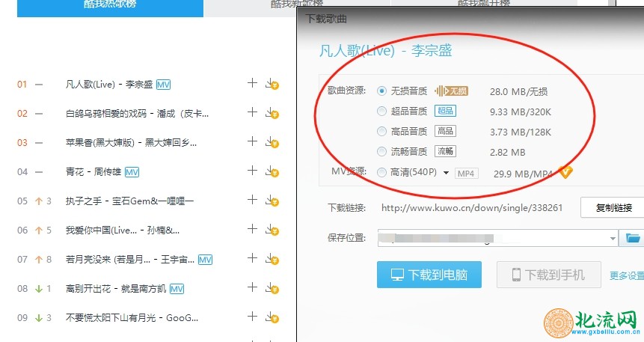Open 更多设置 link
The width and height of the screenshot is (644, 342).
click(x=626, y=275)
